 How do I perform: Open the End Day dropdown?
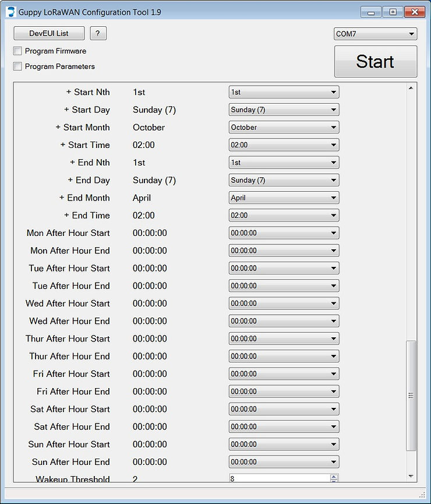pos(284,180)
